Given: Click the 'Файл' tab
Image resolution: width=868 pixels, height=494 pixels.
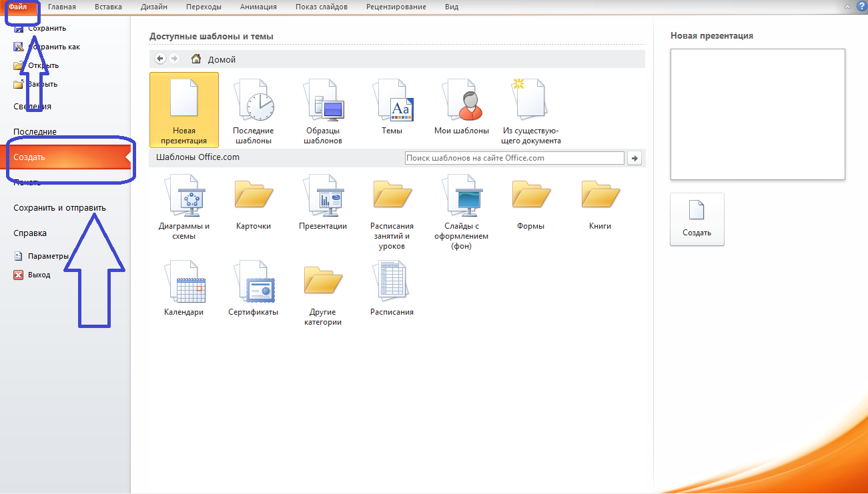Looking at the screenshot, I should (18, 7).
